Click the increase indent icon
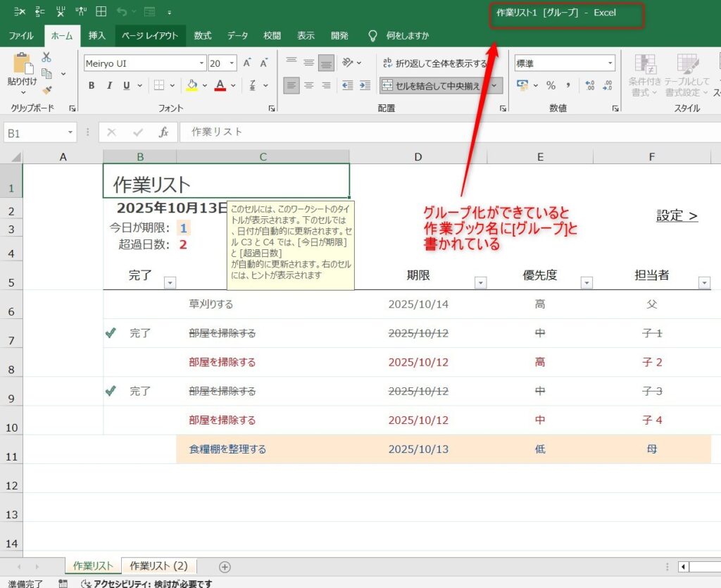This screenshot has width=721, height=588. (365, 85)
